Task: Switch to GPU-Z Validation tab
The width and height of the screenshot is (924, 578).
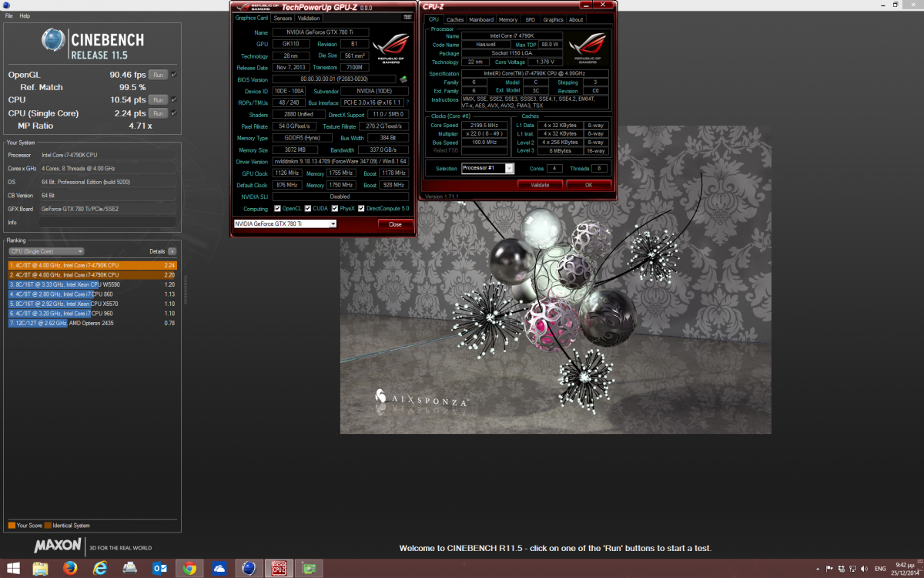Action: tap(309, 18)
